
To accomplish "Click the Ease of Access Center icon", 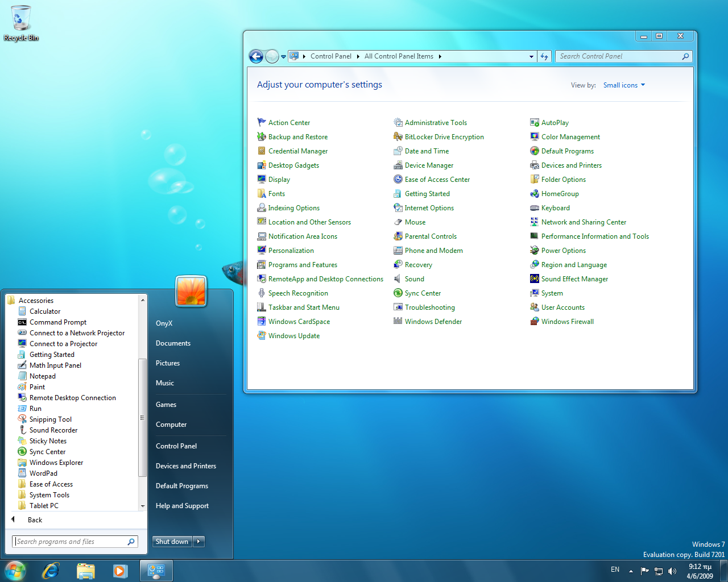I will point(398,179).
